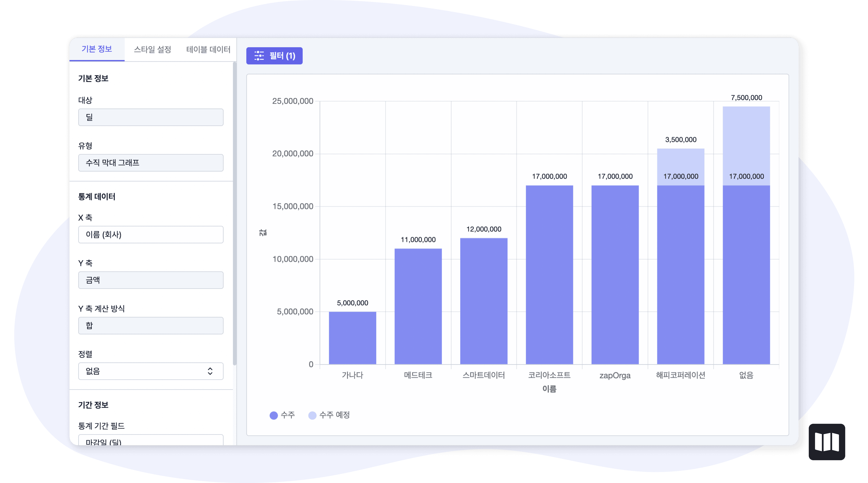Click the 7,500,000 data label
Viewport: 868px width, 483px height.
coord(746,98)
